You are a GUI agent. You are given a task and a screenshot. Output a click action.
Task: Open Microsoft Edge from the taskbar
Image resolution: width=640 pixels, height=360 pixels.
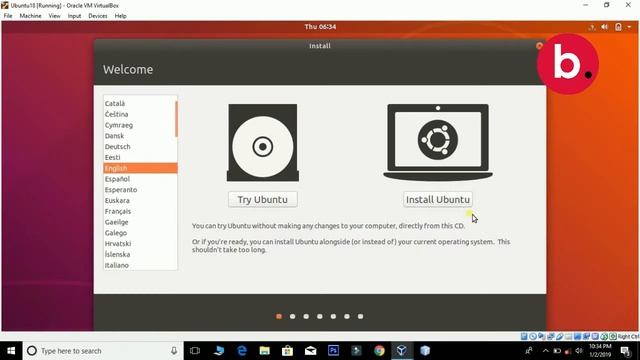[242, 351]
